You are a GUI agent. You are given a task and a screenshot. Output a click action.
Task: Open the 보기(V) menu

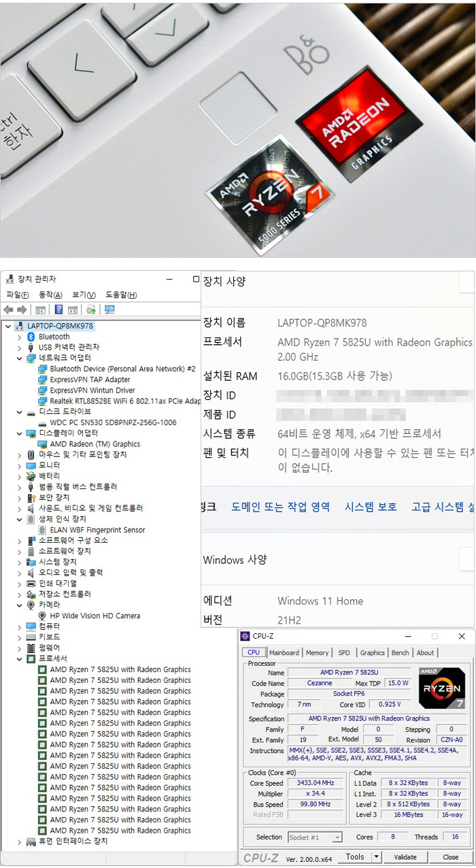pyautogui.click(x=83, y=295)
